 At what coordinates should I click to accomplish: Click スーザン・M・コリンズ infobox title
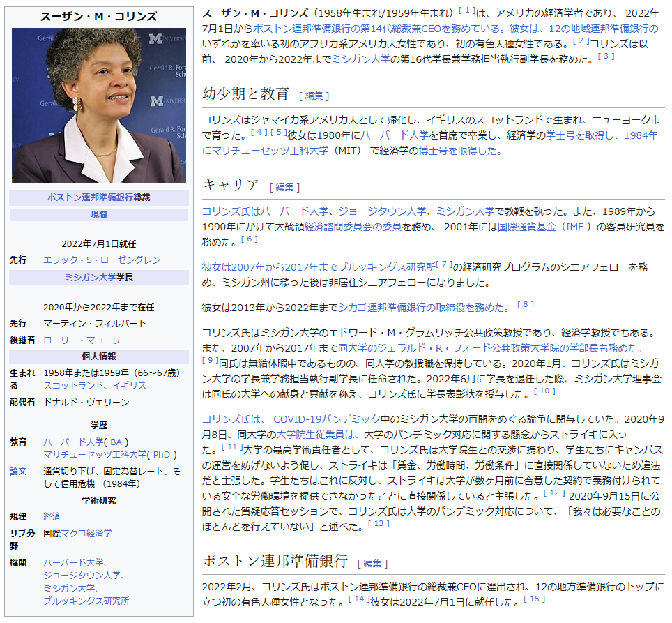coord(98,17)
